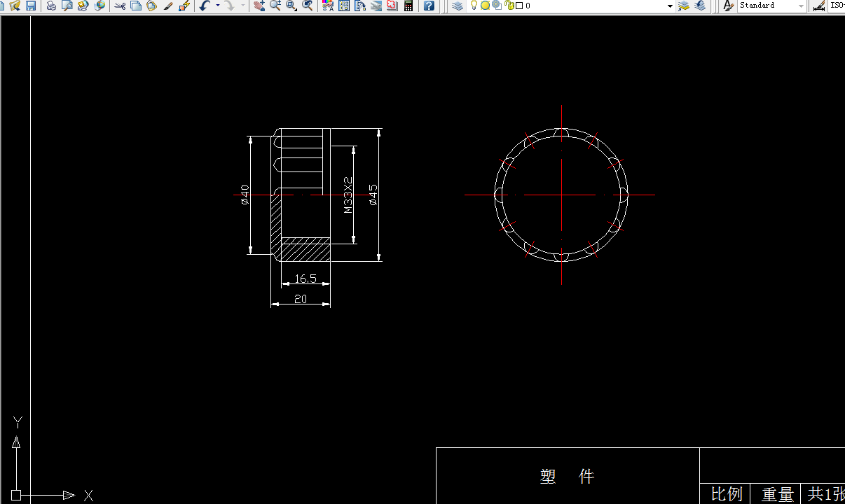
Task: Open Help with question mark icon
Action: point(429,6)
